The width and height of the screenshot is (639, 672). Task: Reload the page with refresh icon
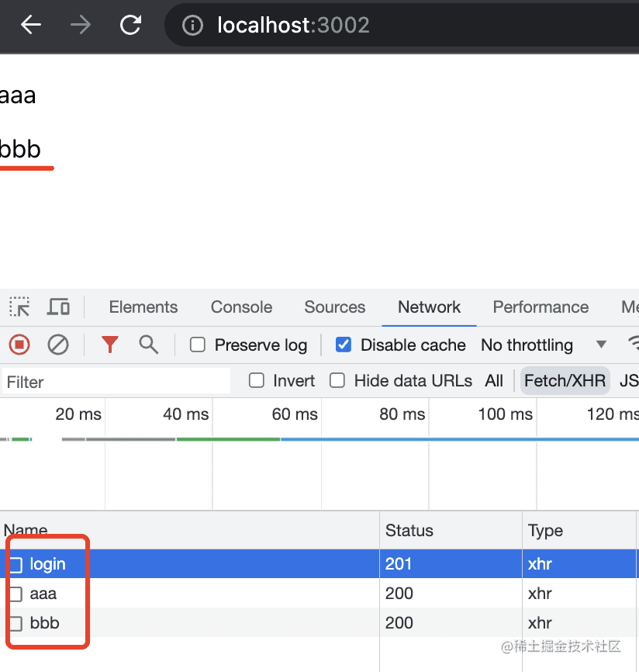[130, 26]
